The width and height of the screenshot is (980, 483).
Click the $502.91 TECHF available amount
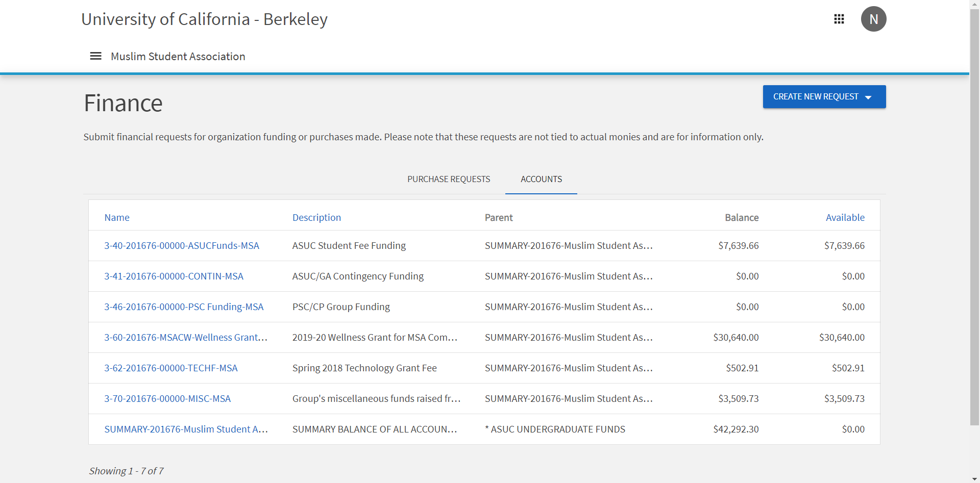coord(848,368)
